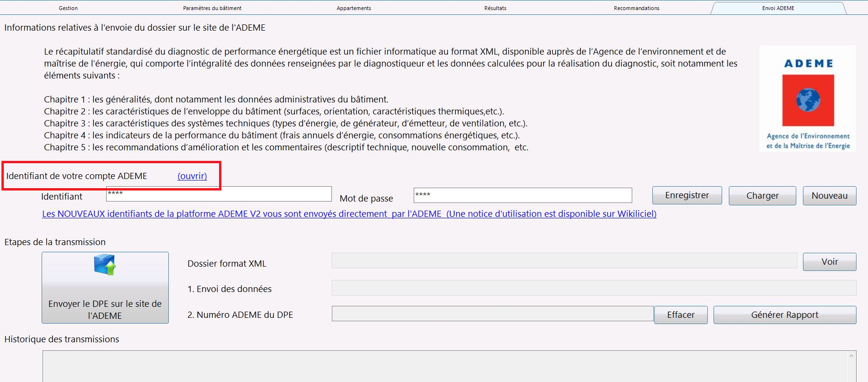
Task: Click the ADEME logo image
Action: tap(808, 99)
